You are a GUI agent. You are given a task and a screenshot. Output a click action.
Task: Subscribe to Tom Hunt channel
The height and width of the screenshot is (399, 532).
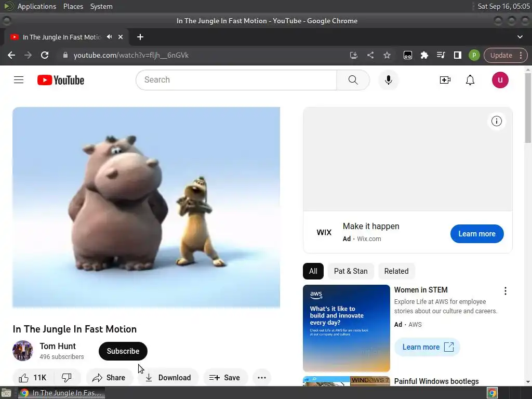click(123, 351)
